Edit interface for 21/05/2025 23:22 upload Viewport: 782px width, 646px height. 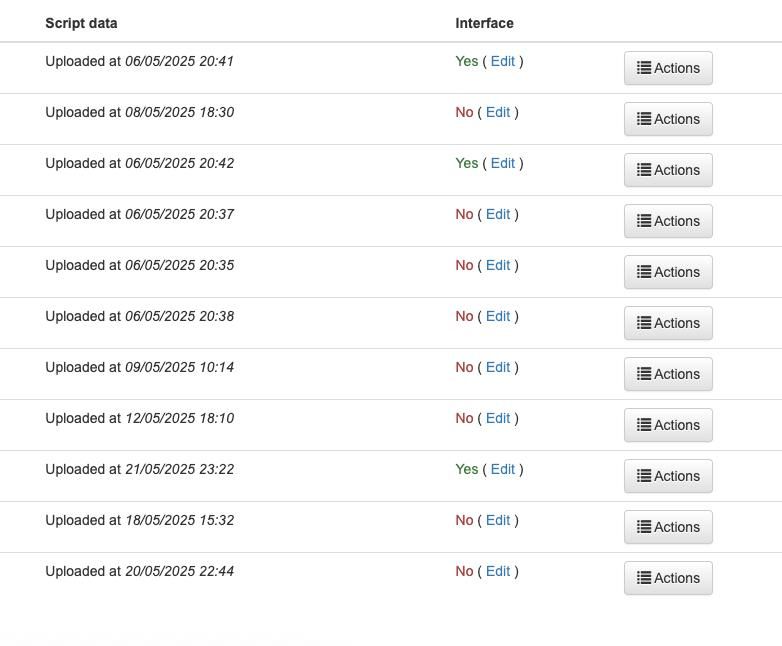click(503, 469)
